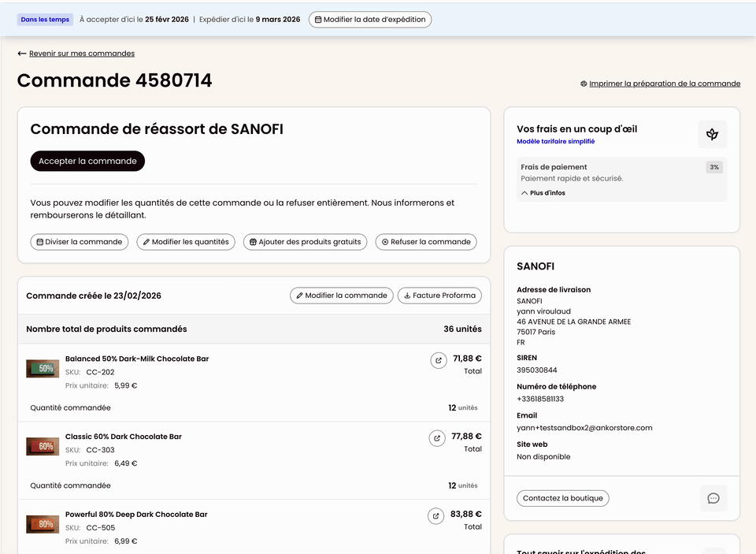Select the shipping deadline 9 mars 2026
Screen dimensions: 756x554
[278, 20]
